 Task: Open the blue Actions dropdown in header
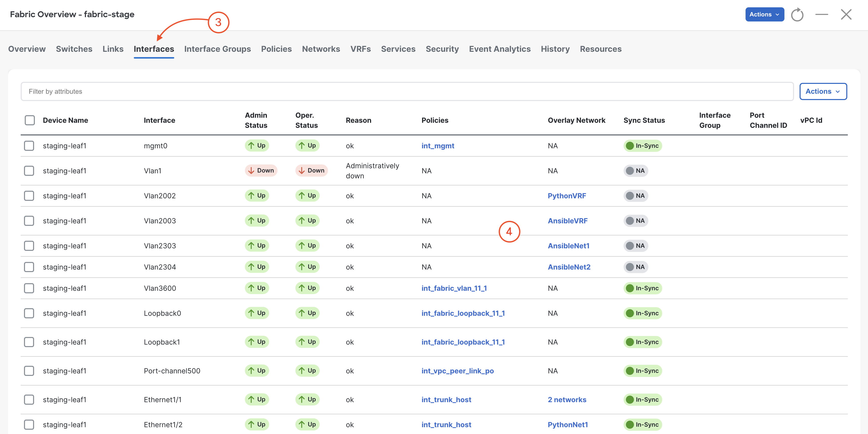(x=764, y=14)
